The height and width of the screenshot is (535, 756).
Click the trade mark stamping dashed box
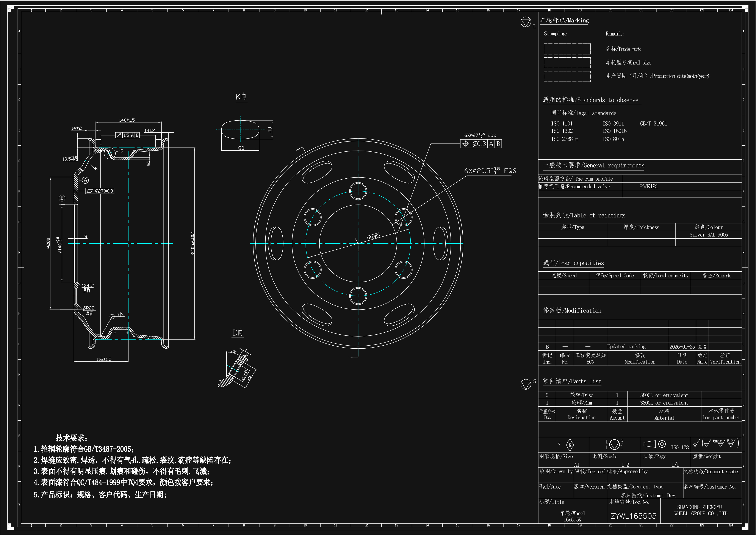567,49
